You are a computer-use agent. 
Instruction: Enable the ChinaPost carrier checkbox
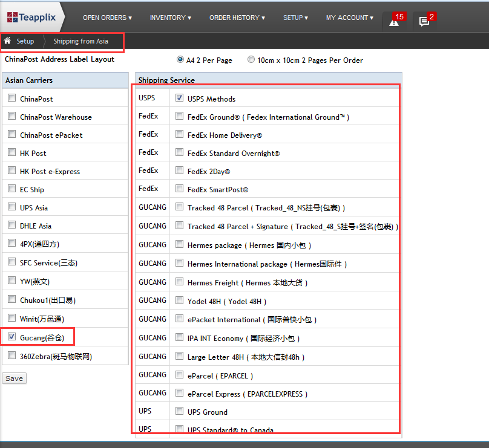pos(12,98)
